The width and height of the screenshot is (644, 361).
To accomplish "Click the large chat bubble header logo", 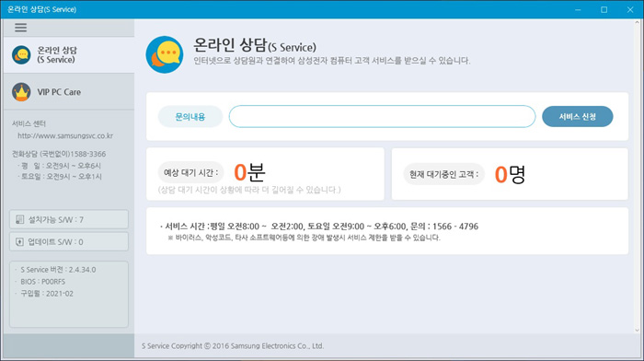I will point(165,54).
